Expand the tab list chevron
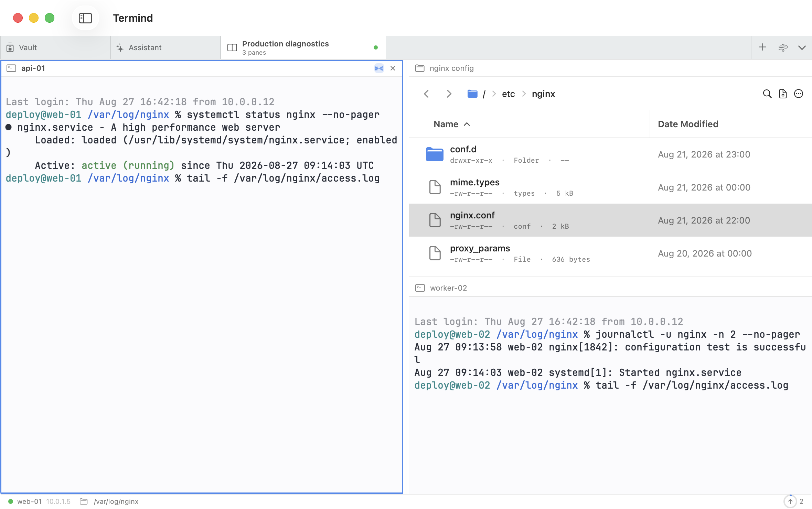812x509 pixels. 802,47
